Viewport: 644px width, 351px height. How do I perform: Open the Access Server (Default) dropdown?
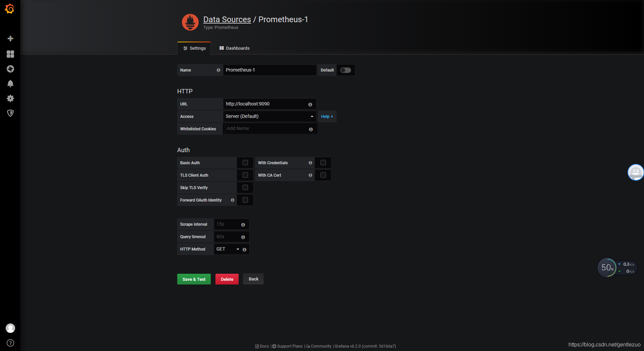pos(270,116)
